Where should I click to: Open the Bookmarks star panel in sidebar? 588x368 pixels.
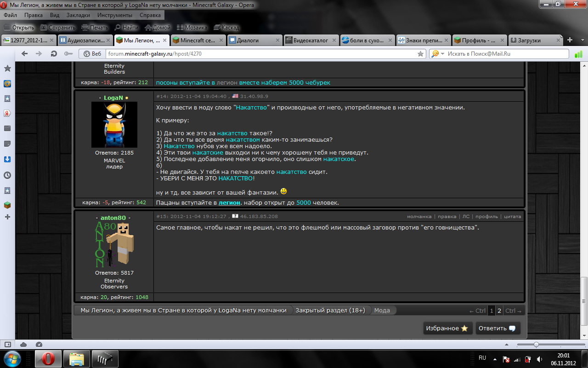pos(7,68)
